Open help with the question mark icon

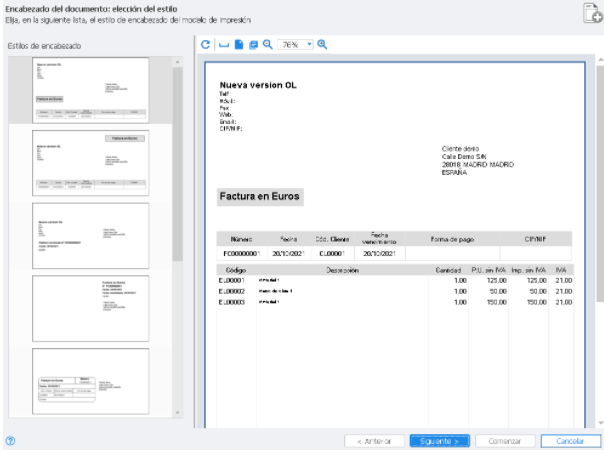click(x=11, y=441)
